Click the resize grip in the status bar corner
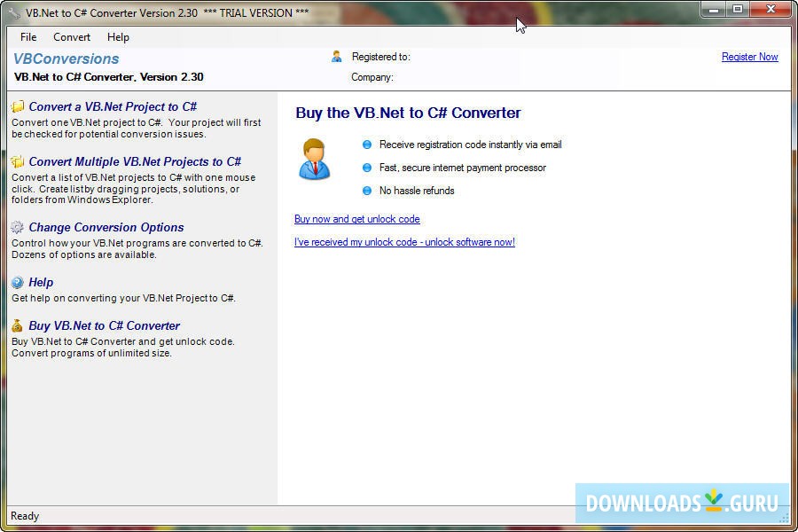This screenshot has width=798, height=532. click(785, 517)
